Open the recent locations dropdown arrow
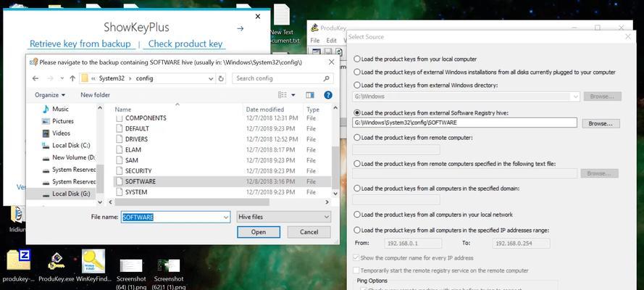 (x=62, y=78)
